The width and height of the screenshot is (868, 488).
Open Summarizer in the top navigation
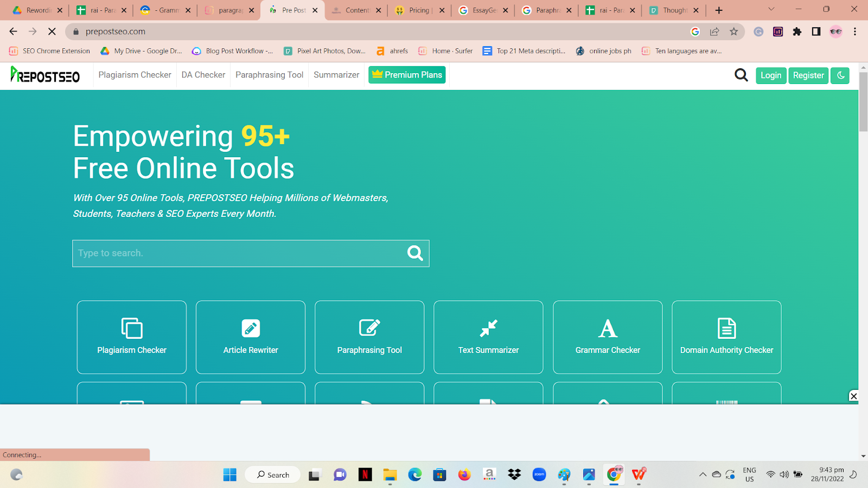[336, 75]
